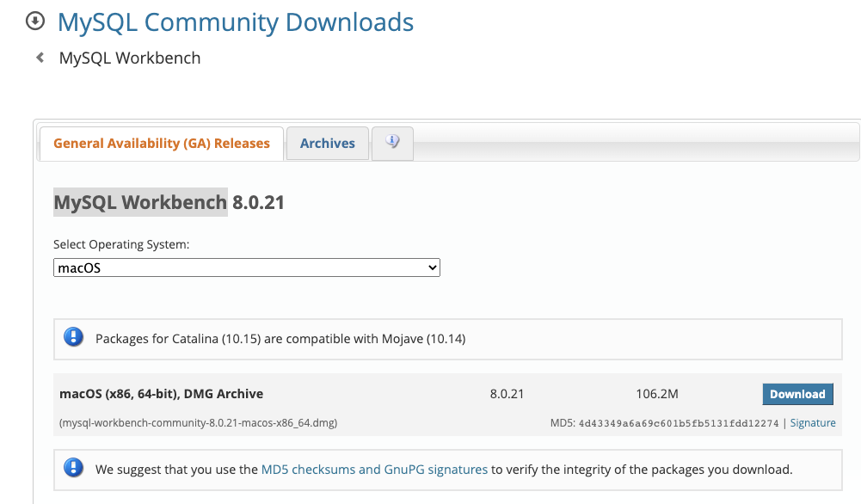Go back via MySQL Workbench breadcrumb text
This screenshot has height=504, width=861.
tap(130, 58)
